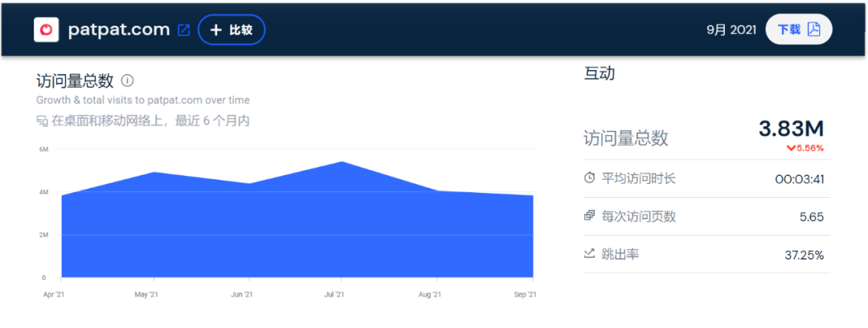Click the 3.83M total visits value
Viewport: 868px width, 328px height.
click(x=792, y=129)
